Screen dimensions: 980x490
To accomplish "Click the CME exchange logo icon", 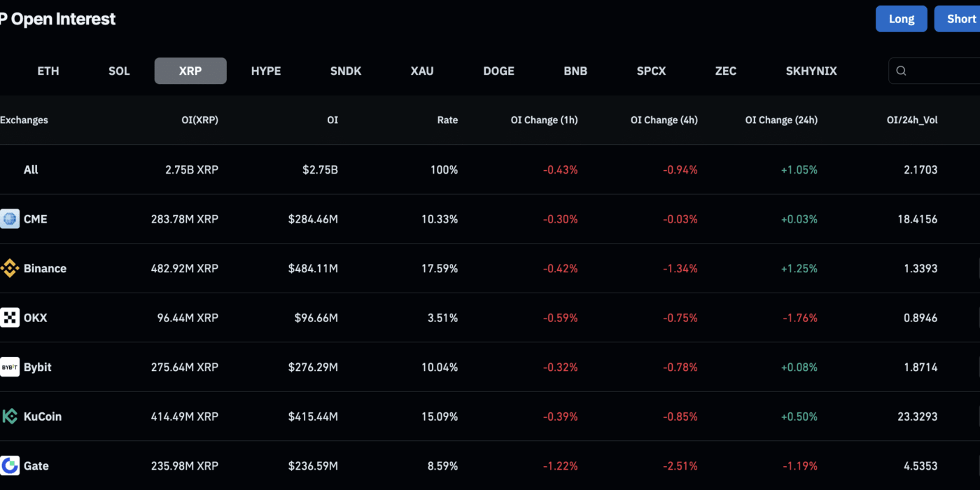I will (x=10, y=219).
